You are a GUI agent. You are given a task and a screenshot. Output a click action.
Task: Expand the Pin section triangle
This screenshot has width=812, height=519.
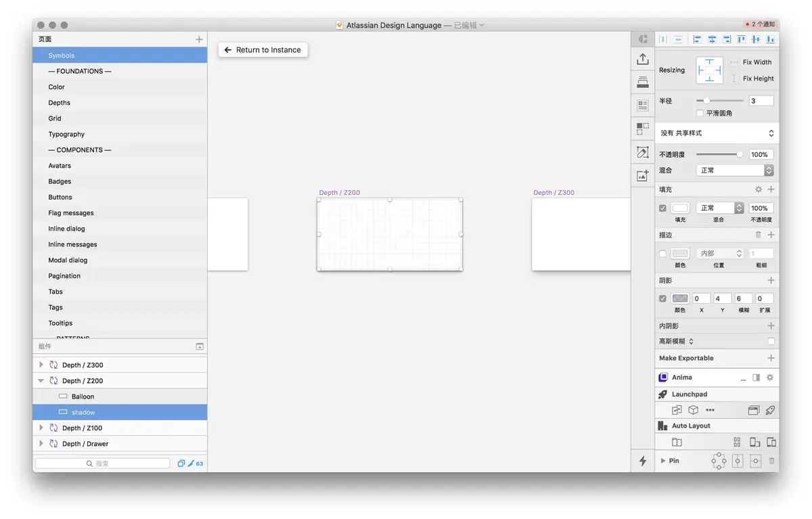(663, 461)
